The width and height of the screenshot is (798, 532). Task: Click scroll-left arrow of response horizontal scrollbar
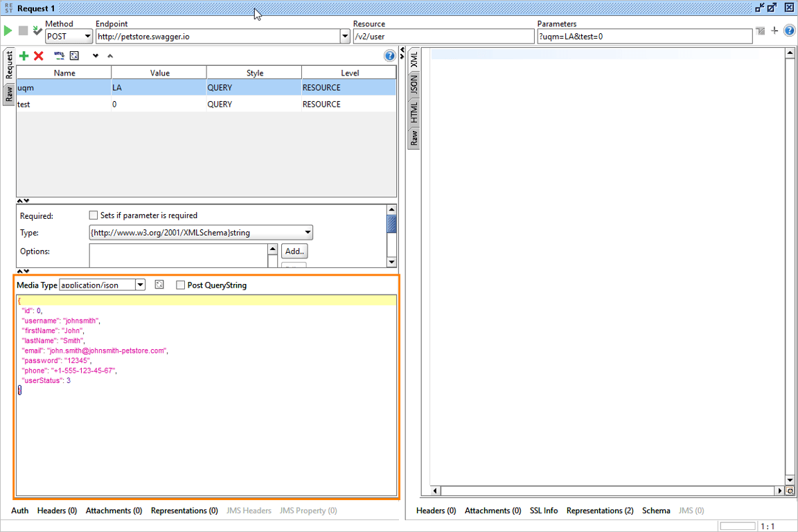[x=435, y=490]
